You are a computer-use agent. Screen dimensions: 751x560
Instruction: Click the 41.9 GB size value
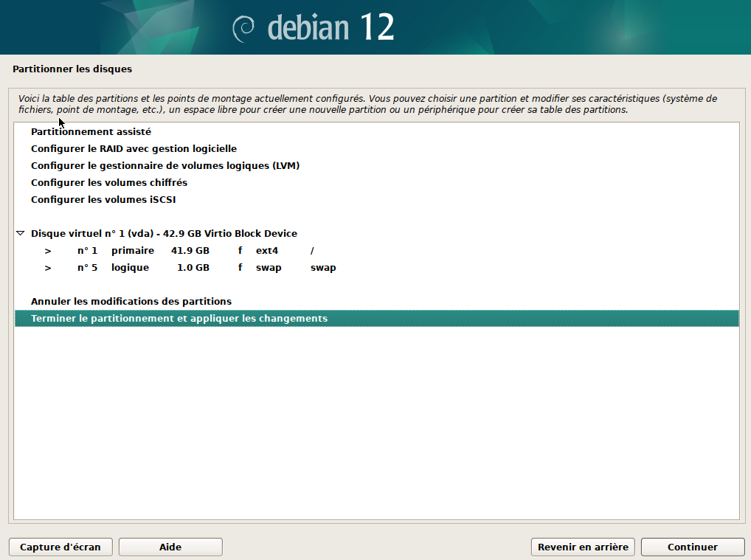(190, 251)
